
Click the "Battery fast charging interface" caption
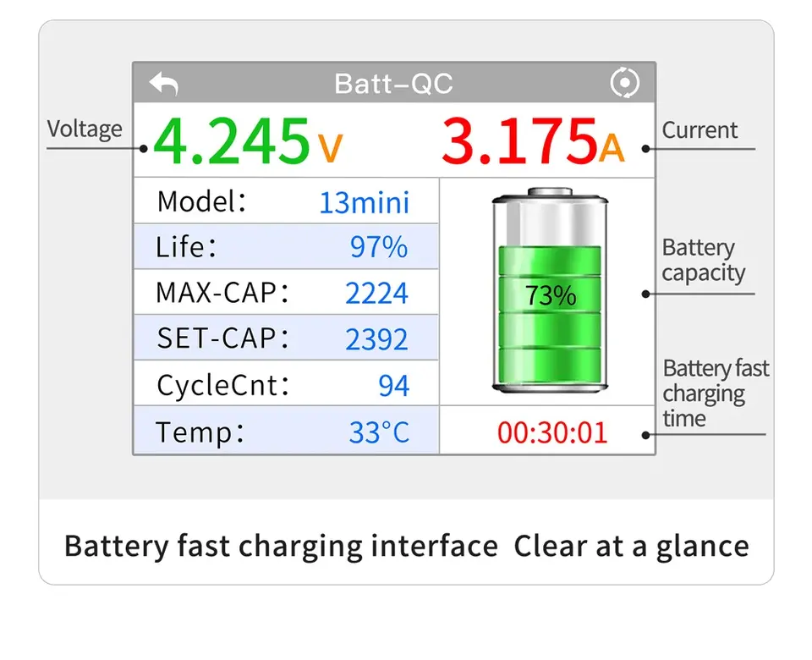[281, 546]
